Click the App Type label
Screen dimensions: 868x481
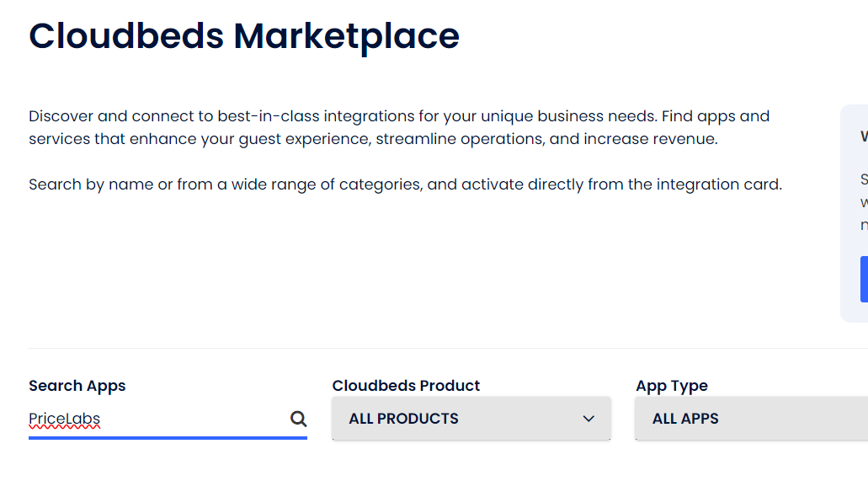[x=672, y=386]
